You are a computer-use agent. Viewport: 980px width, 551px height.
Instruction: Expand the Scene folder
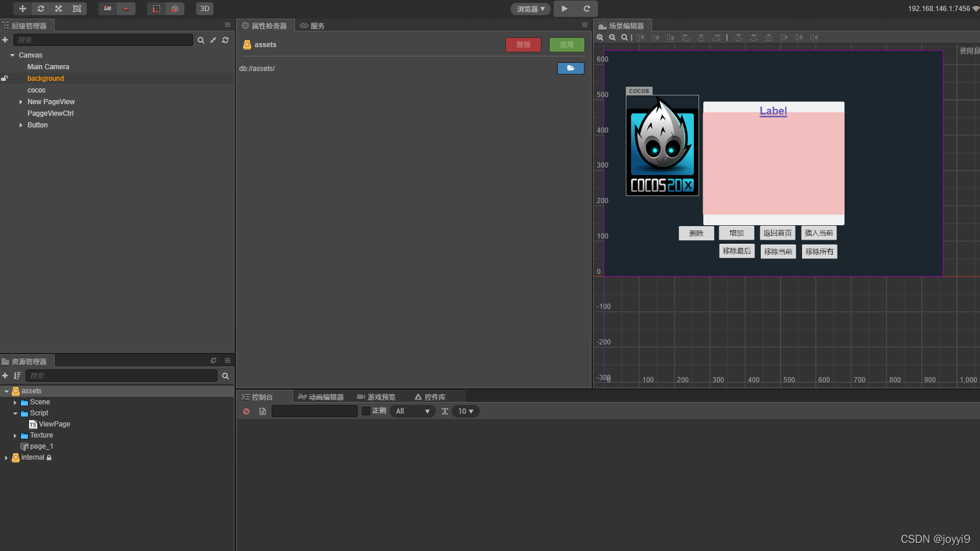point(15,403)
